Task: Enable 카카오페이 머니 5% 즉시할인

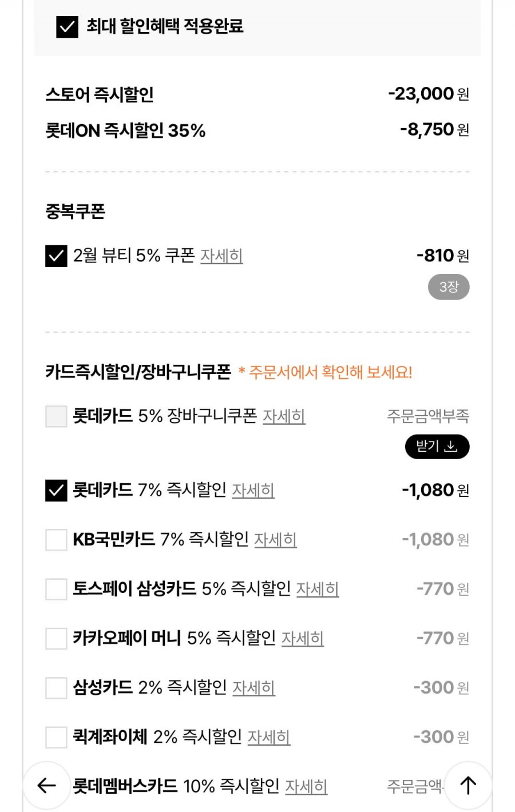Action: pos(56,638)
